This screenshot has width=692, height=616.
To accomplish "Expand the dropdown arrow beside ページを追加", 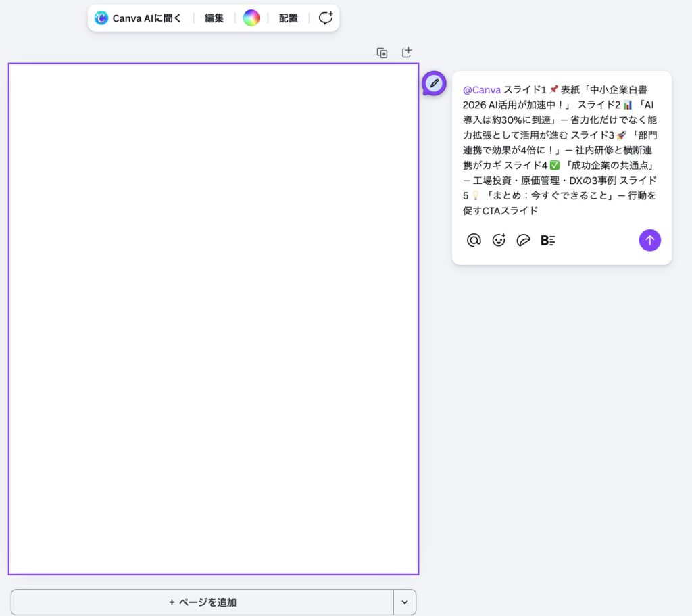I will pyautogui.click(x=405, y=602).
